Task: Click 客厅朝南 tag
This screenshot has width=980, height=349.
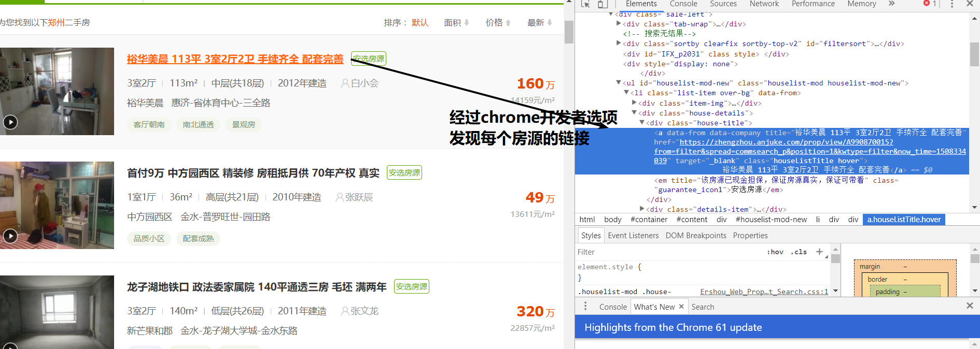Action: point(149,125)
